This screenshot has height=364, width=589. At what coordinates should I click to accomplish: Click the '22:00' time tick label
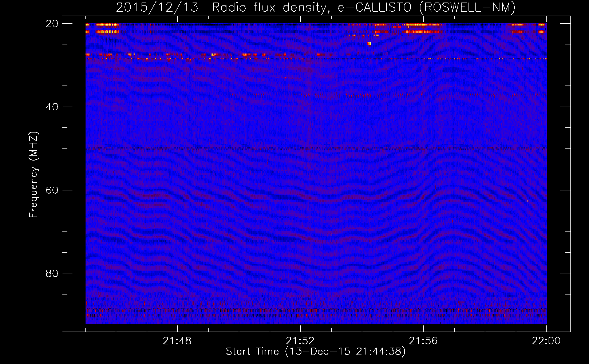[546, 341]
